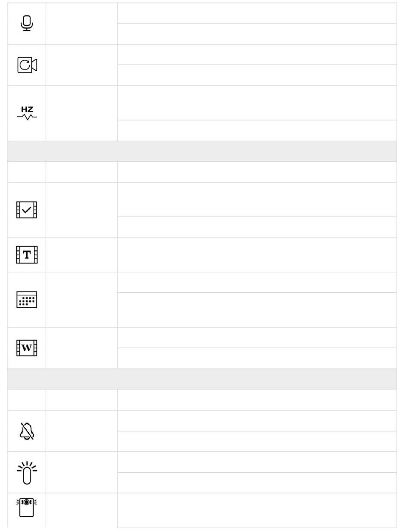The height and width of the screenshot is (532, 403).
Task: Click the film strip T icon
Action: (x=27, y=255)
